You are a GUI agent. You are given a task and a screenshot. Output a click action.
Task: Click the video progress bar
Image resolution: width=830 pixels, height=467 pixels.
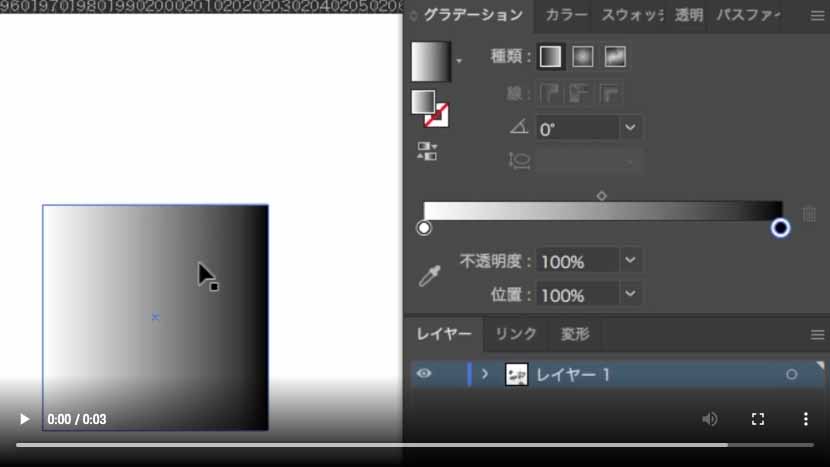pos(414,445)
